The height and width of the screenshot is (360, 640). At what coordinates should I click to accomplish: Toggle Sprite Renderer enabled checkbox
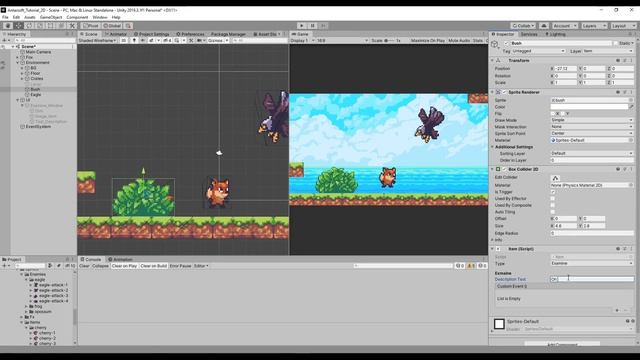[x=504, y=92]
